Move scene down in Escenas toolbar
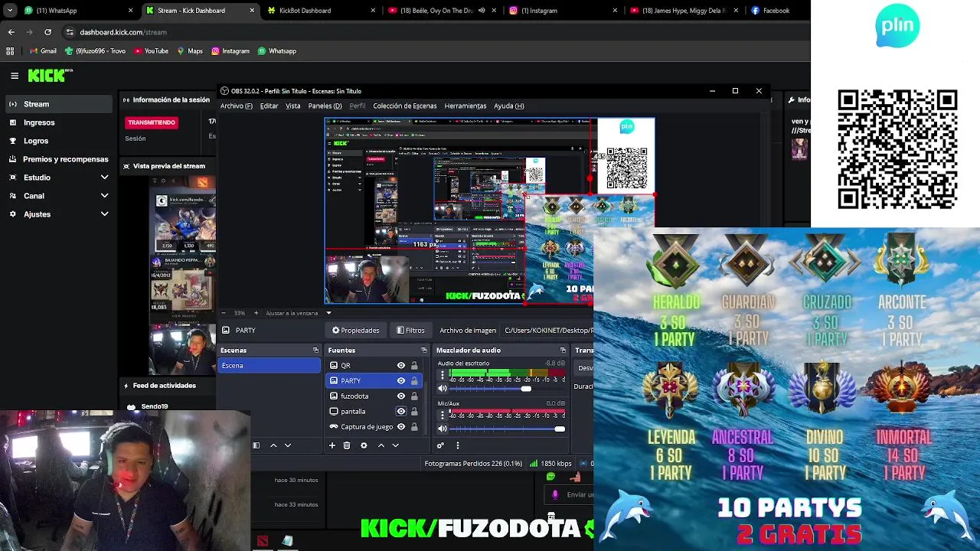 [288, 445]
